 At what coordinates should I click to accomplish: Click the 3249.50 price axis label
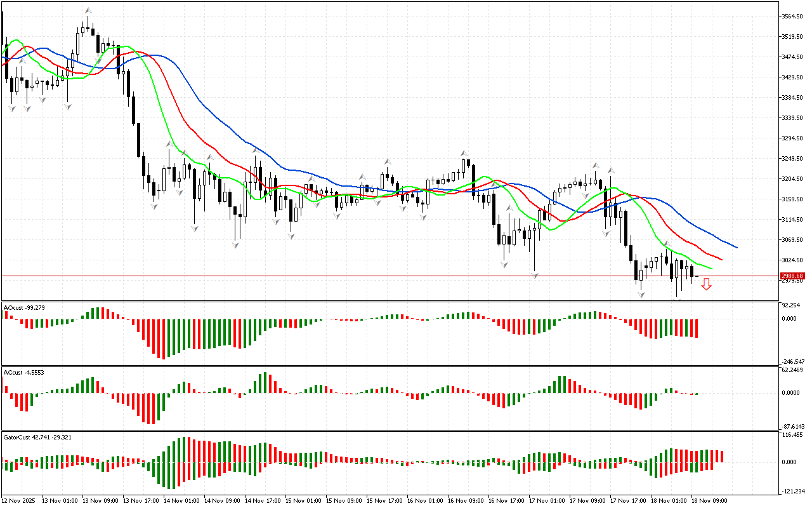(x=793, y=159)
